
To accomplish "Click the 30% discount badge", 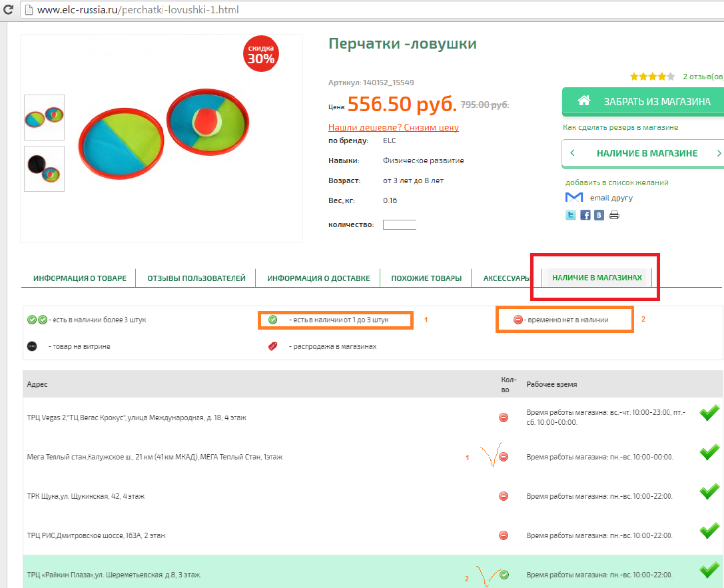I will tap(261, 53).
